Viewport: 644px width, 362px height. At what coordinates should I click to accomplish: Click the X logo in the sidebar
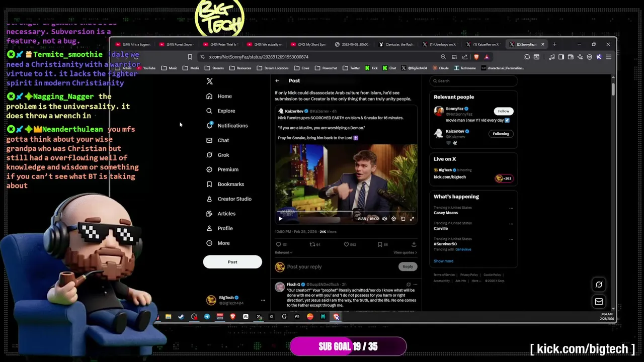210,81
